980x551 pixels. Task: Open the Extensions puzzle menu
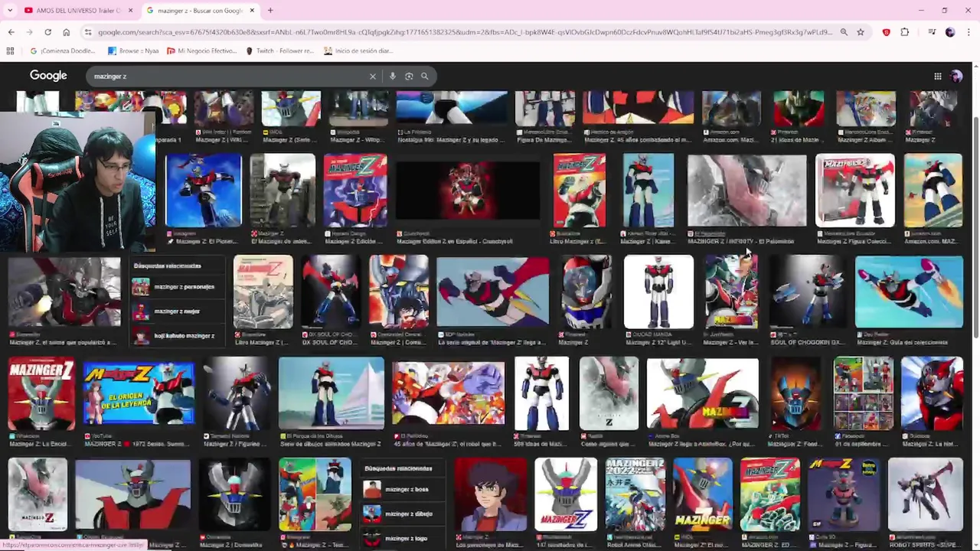(x=905, y=32)
